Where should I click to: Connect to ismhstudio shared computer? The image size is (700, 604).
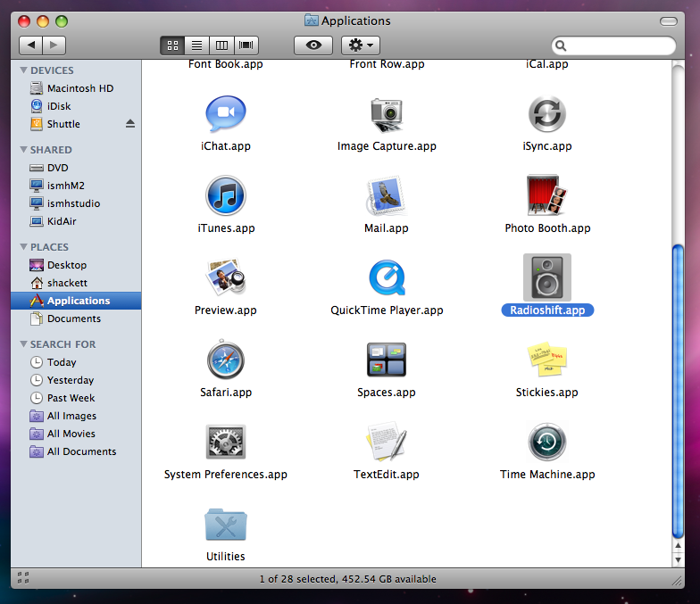pyautogui.click(x=76, y=203)
